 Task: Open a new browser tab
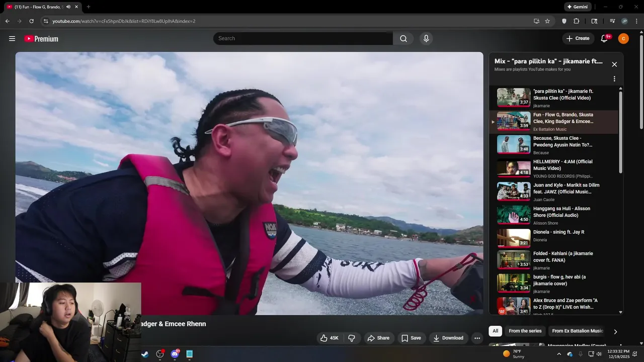(88, 7)
